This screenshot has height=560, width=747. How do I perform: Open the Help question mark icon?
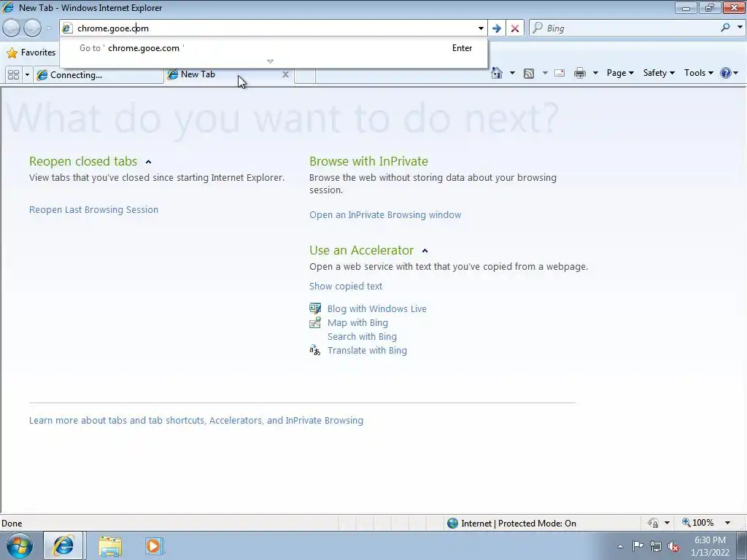726,73
